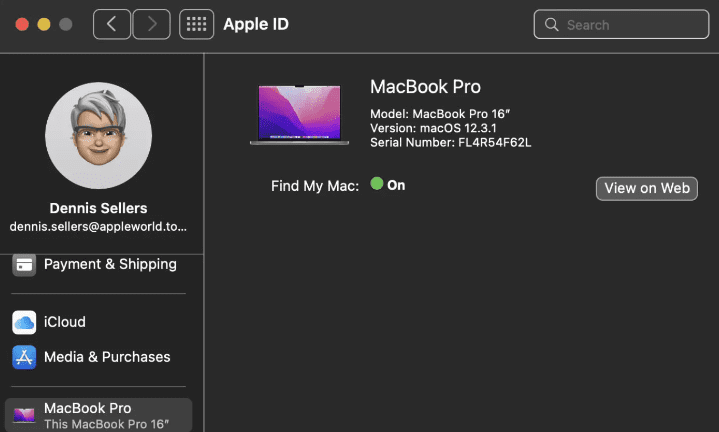Click the dennis.sellers email address text
This screenshot has height=432, width=719.
click(x=98, y=227)
